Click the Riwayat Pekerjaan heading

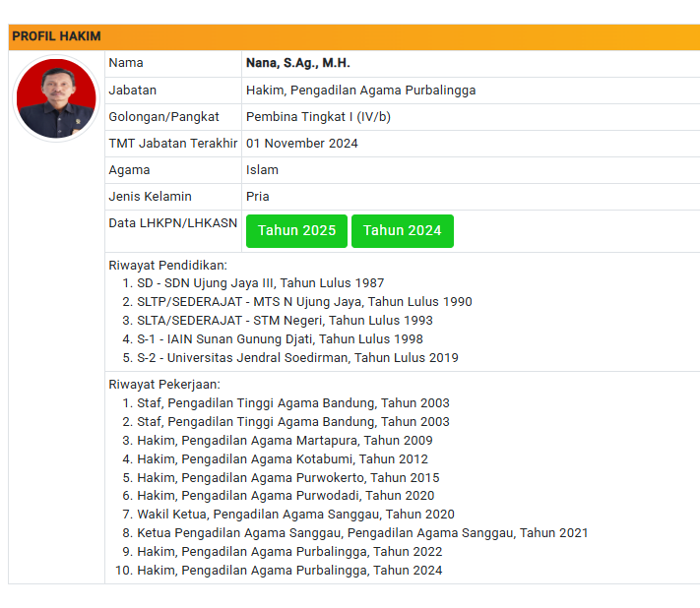164,385
